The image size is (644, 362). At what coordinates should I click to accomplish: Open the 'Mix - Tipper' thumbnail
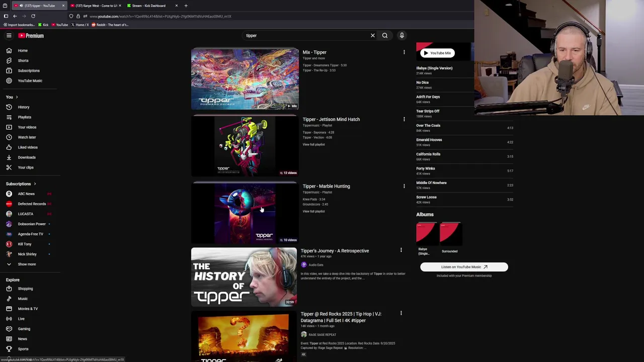(245, 79)
